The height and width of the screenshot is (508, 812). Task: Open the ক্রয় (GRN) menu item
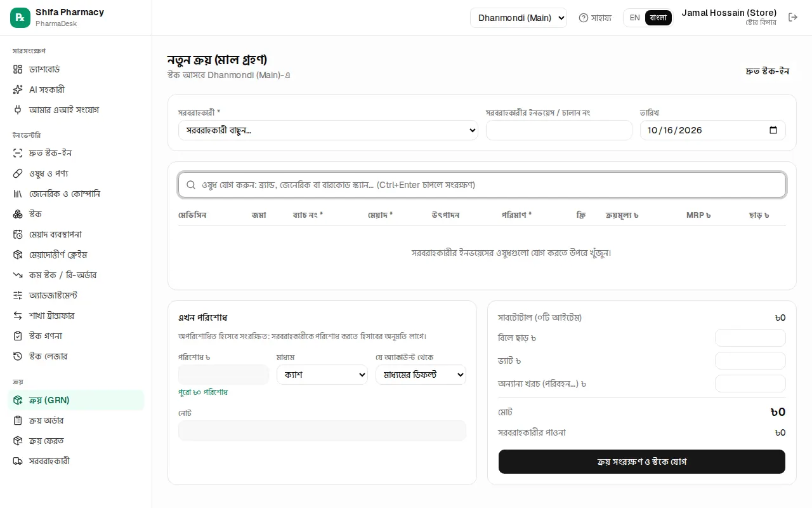[75, 400]
